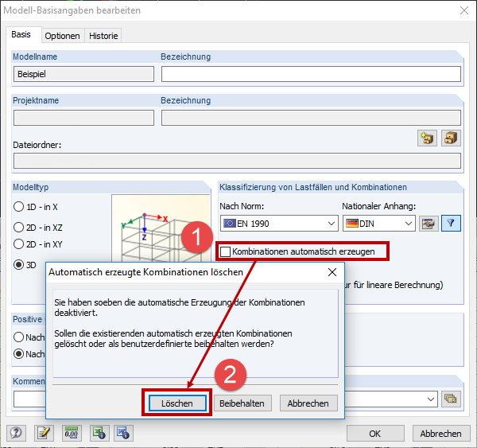
Task: Click the Dateiordner path field
Action: click(x=237, y=161)
